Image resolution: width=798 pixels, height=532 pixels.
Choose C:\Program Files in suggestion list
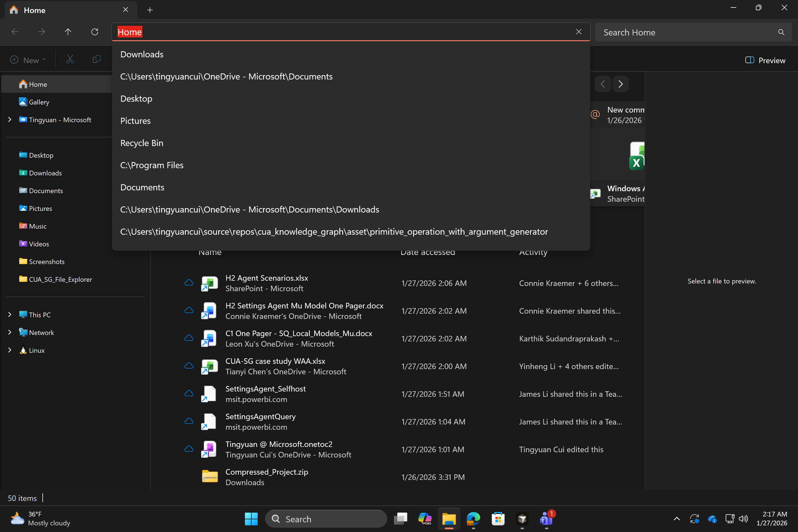pos(152,165)
